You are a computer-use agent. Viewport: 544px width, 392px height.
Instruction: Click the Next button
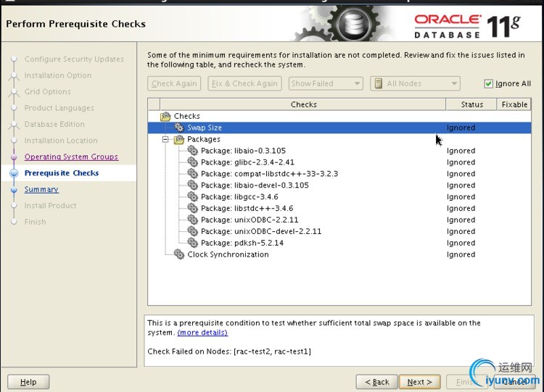419,382
